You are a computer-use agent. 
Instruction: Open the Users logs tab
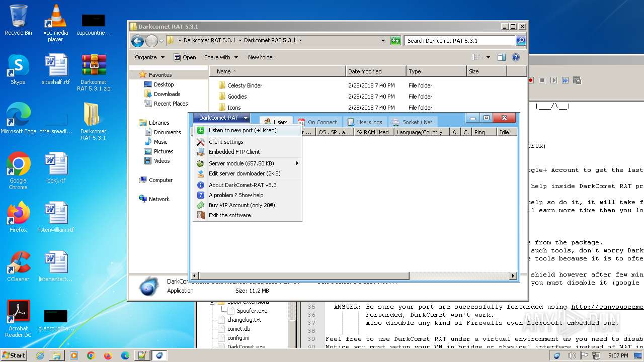click(365, 122)
